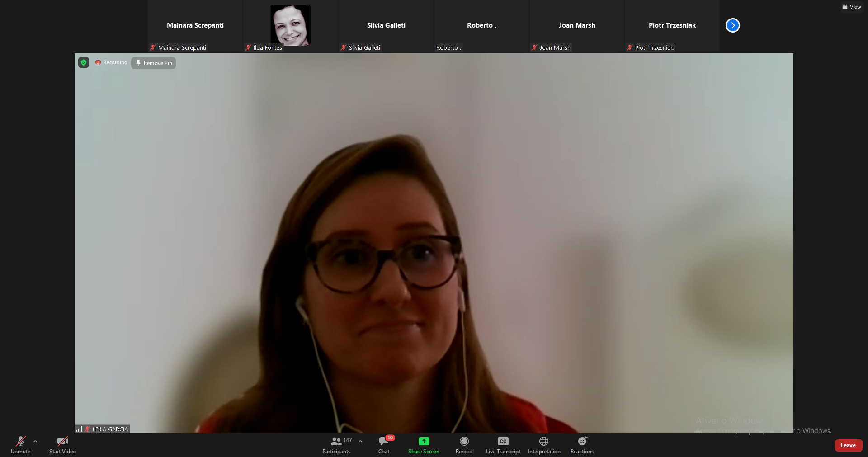This screenshot has width=868, height=457.
Task: Start recording with the Record button
Action: (x=464, y=445)
